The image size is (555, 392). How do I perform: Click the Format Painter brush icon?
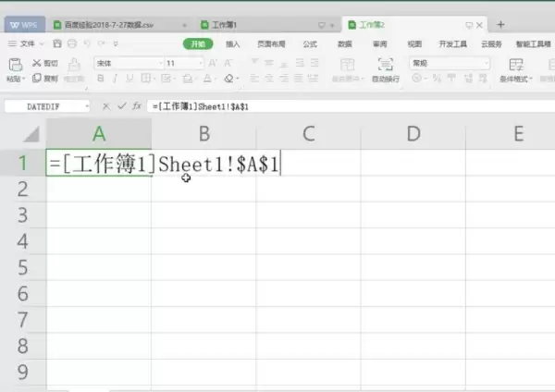74,65
